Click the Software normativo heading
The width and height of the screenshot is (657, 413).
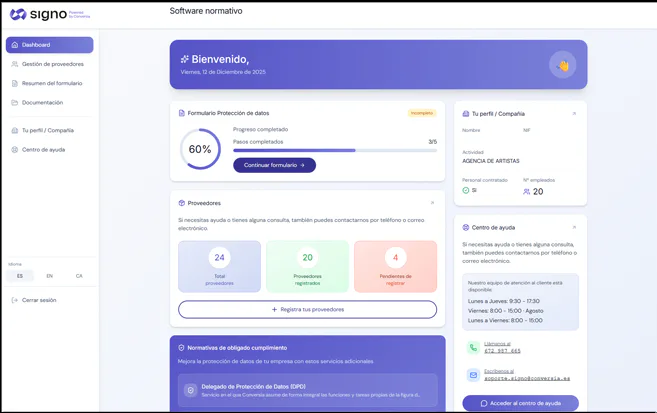206,11
